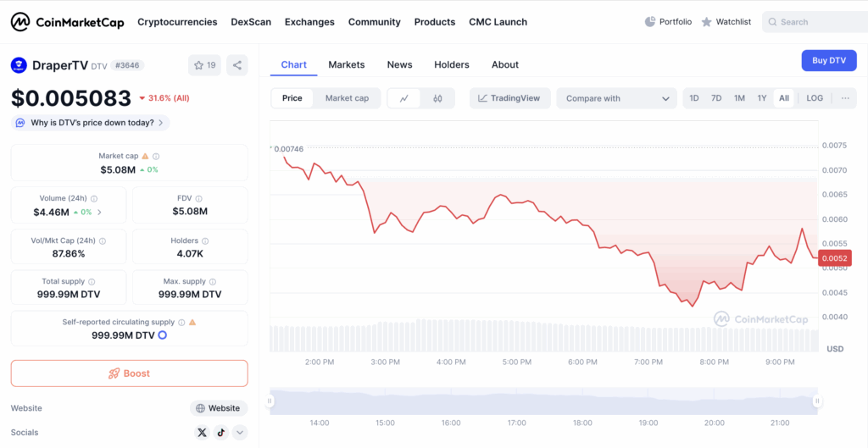Open the Compare with dropdown
This screenshot has width=868, height=448.
tap(616, 98)
